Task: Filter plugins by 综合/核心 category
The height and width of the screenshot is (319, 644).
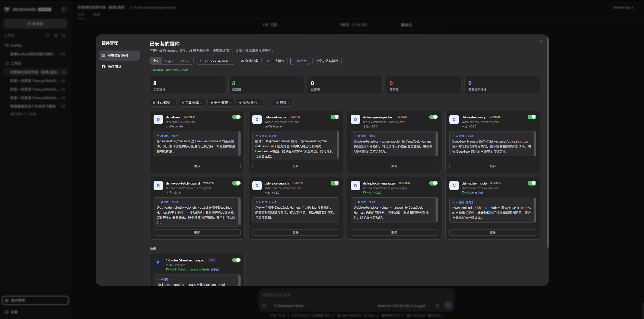Action: point(249,103)
